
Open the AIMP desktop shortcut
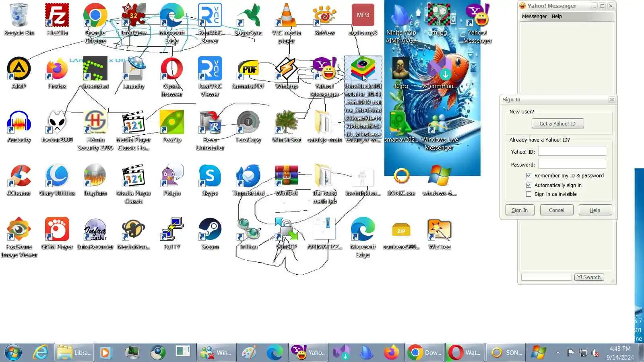(x=19, y=73)
